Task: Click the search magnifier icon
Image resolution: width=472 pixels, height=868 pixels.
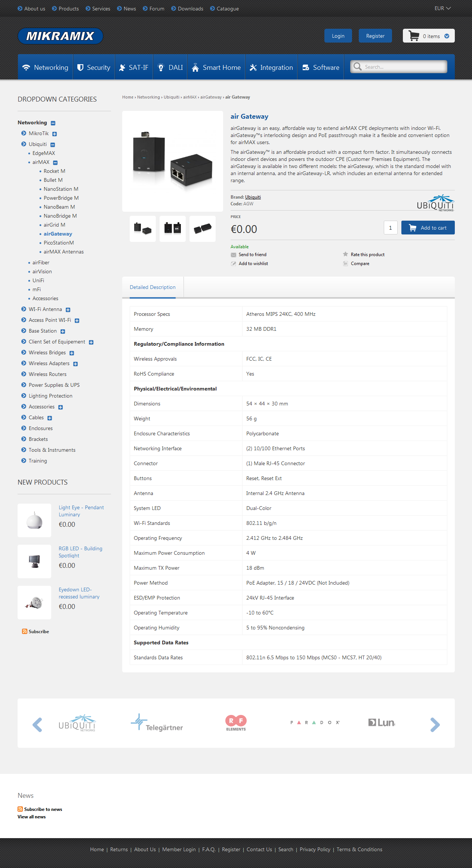Action: [x=358, y=67]
